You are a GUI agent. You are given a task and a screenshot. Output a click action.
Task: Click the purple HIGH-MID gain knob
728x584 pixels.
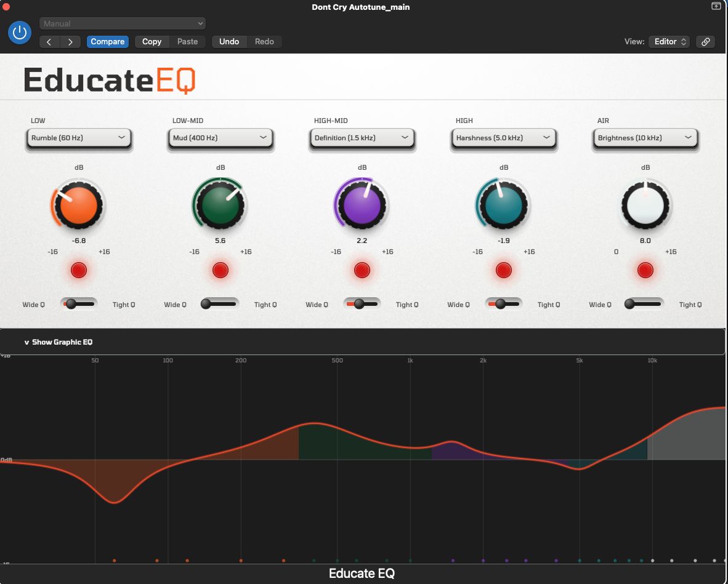point(362,205)
